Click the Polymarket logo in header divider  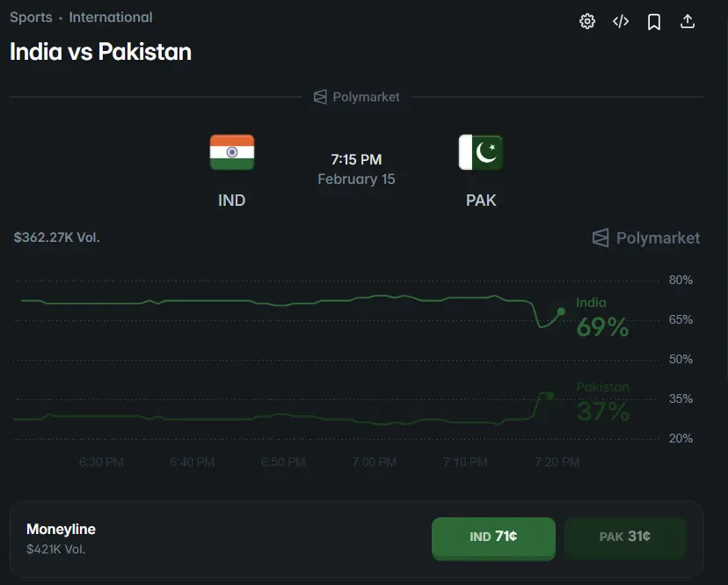357,97
